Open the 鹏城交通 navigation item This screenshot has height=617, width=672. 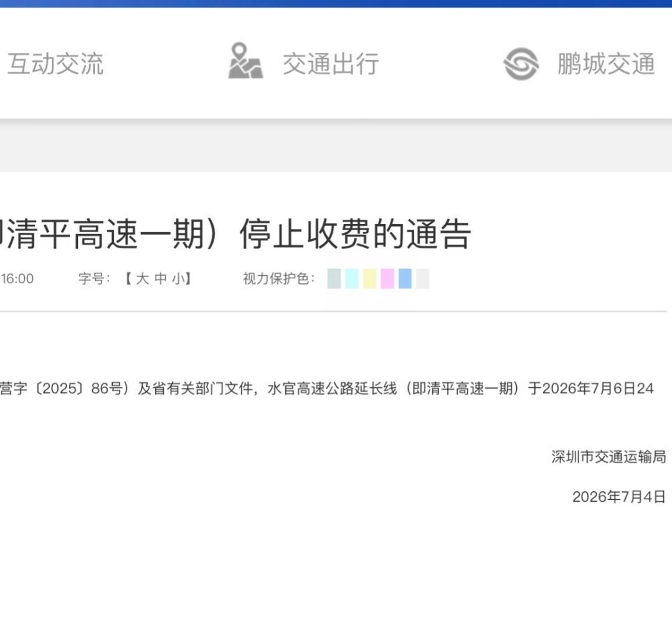point(605,64)
